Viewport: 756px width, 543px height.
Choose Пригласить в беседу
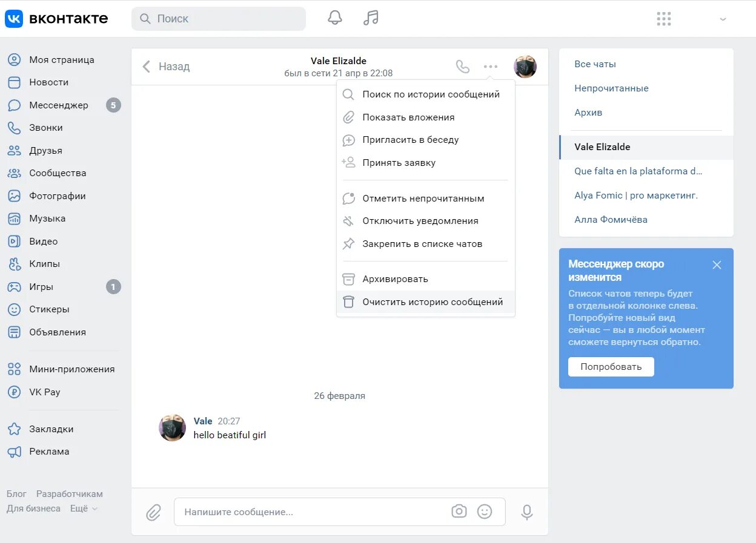(426, 140)
